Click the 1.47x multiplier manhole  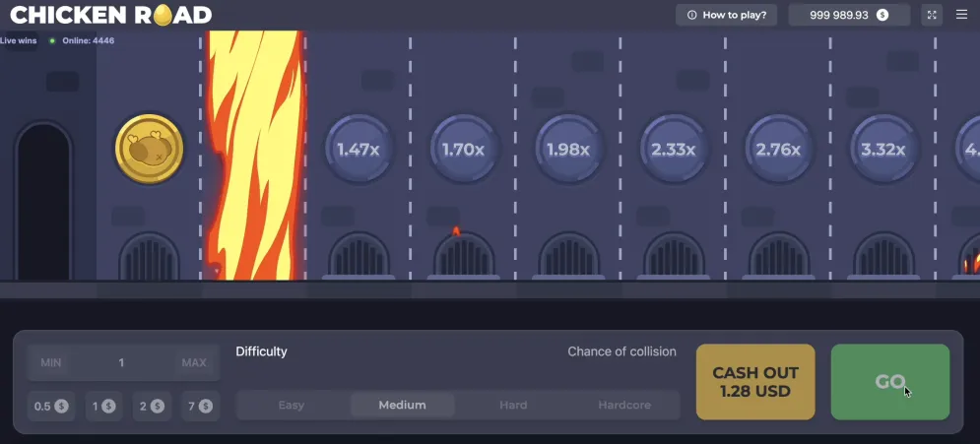(x=359, y=150)
